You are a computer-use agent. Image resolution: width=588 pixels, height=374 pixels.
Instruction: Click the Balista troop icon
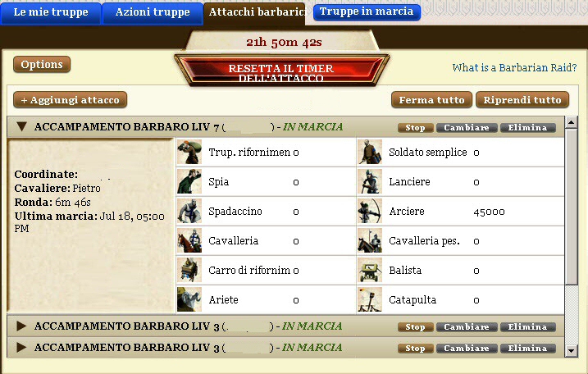click(x=370, y=270)
